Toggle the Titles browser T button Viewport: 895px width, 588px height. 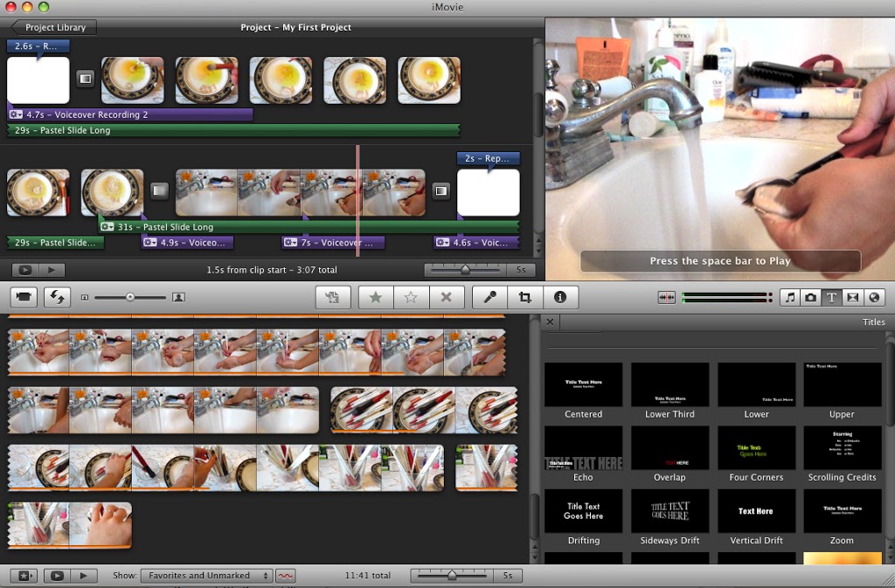tap(832, 297)
